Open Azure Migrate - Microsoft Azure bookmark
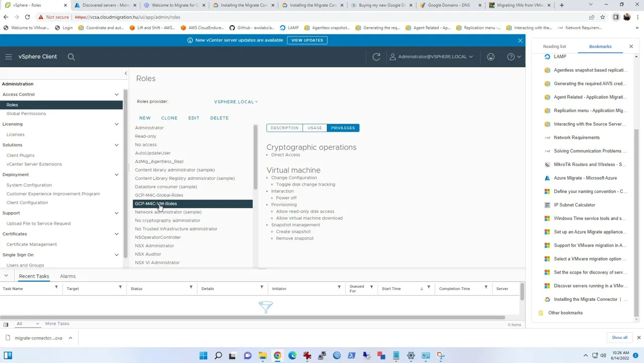Image resolution: width=644 pixels, height=363 pixels. pyautogui.click(x=585, y=178)
